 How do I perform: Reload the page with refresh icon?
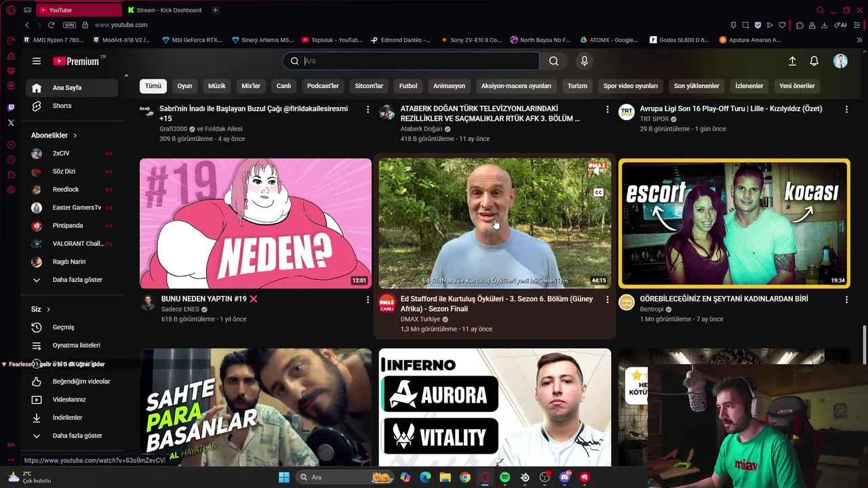pos(51,25)
